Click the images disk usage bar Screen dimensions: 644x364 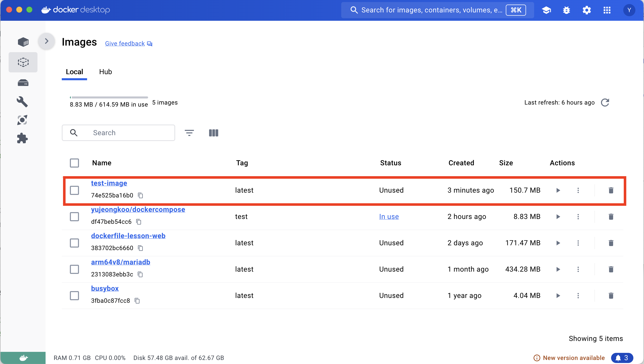coord(109,97)
